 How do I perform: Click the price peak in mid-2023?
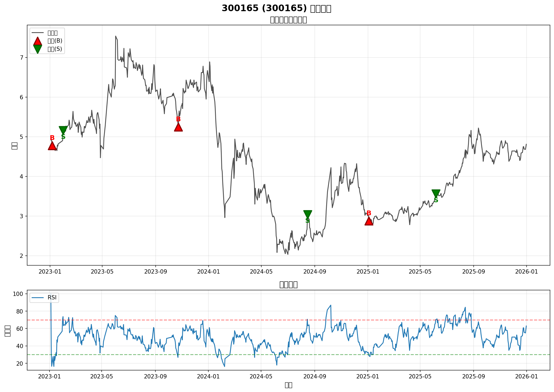click(115, 36)
